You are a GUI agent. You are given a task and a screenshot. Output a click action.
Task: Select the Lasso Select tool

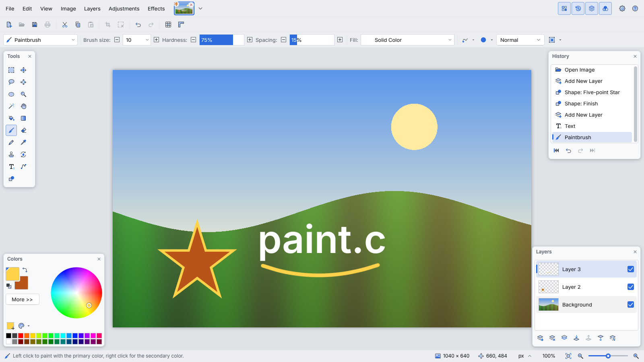tap(11, 82)
